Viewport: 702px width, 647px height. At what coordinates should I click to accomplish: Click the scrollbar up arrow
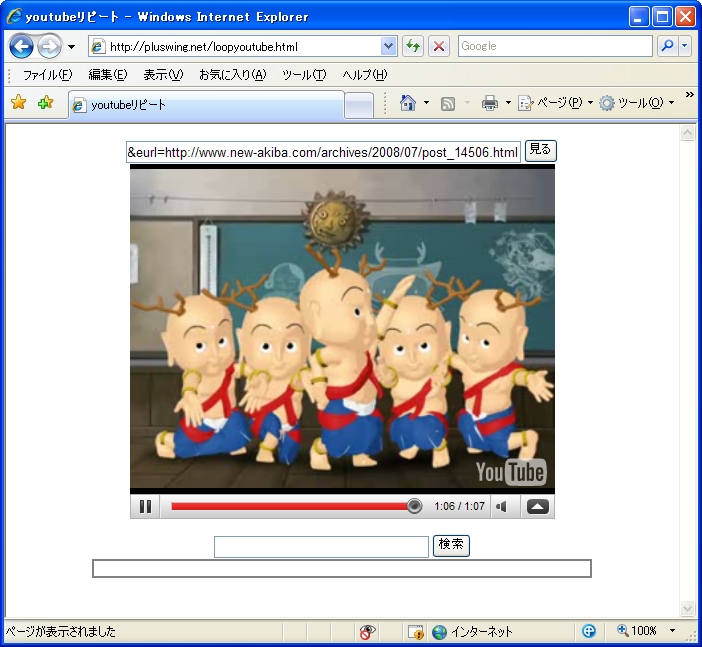(x=687, y=133)
